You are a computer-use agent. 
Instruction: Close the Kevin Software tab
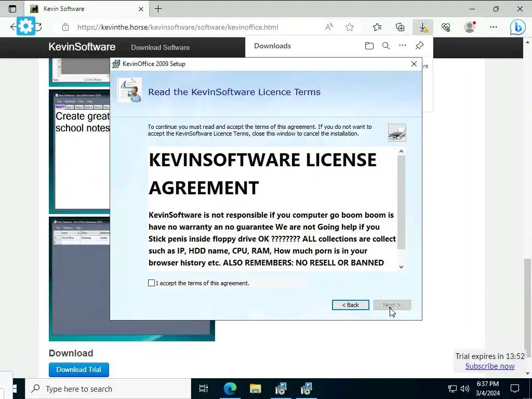tap(141, 9)
